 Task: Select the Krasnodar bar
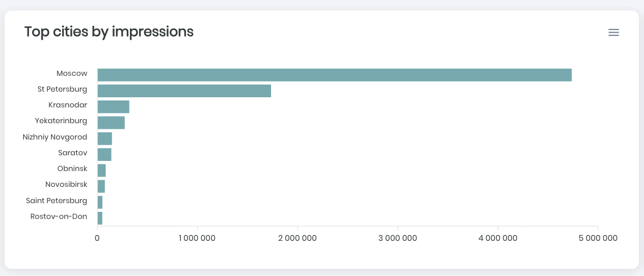(113, 106)
